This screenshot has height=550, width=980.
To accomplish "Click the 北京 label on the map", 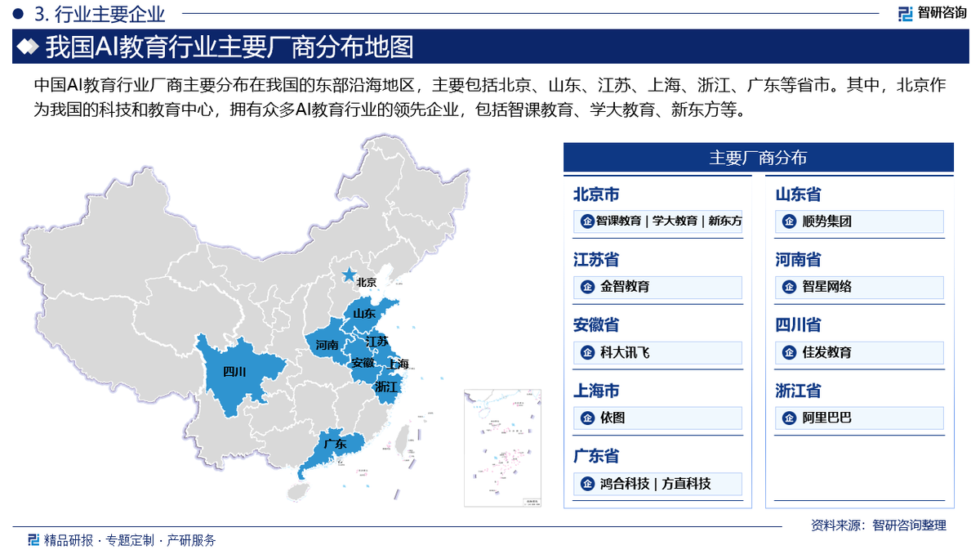I will point(367,282).
